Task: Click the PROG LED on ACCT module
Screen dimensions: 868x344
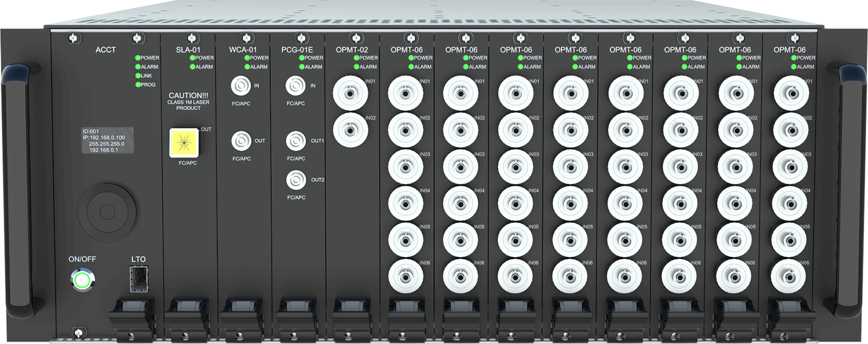Action: click(x=138, y=85)
